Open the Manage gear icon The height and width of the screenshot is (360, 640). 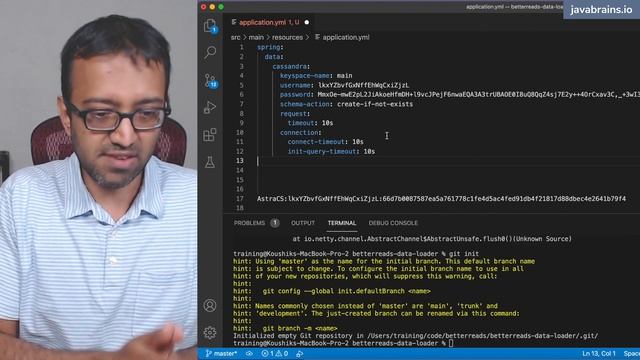[210, 332]
